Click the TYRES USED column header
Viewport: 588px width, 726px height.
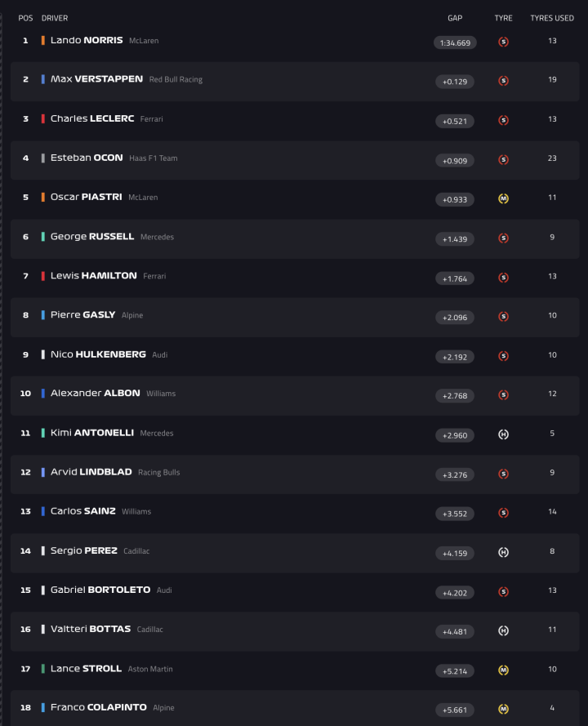pos(552,18)
